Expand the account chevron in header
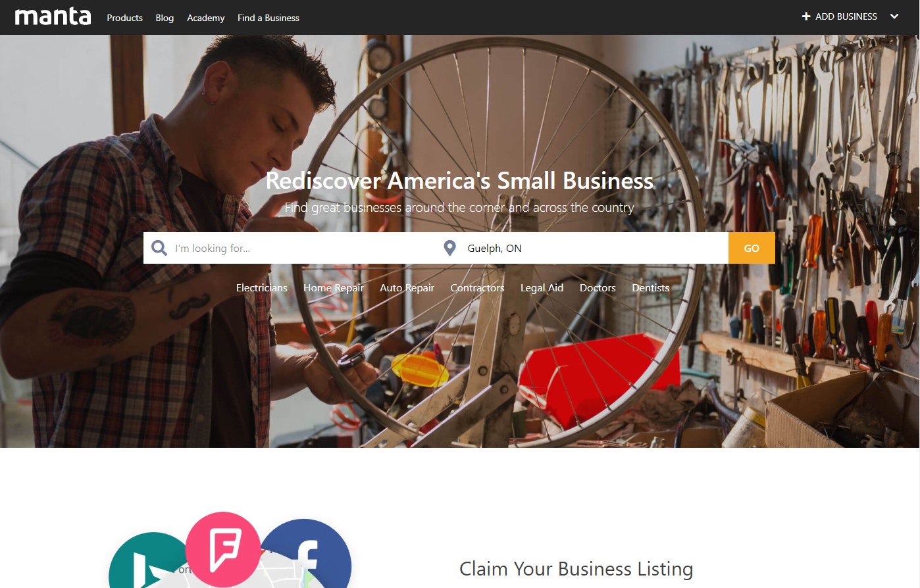 click(894, 16)
